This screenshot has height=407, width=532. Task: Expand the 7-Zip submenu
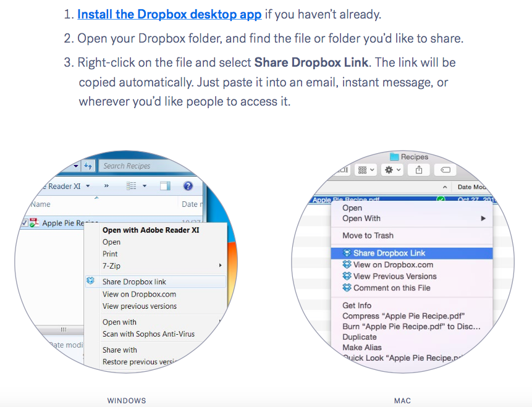[156, 266]
